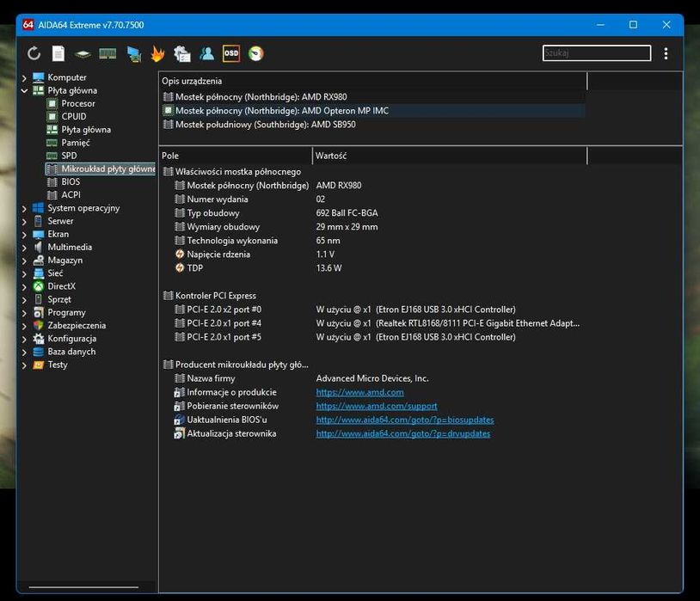700x601 pixels.
Task: Open the monitor diagnostics toolbar icon
Action: (x=133, y=53)
